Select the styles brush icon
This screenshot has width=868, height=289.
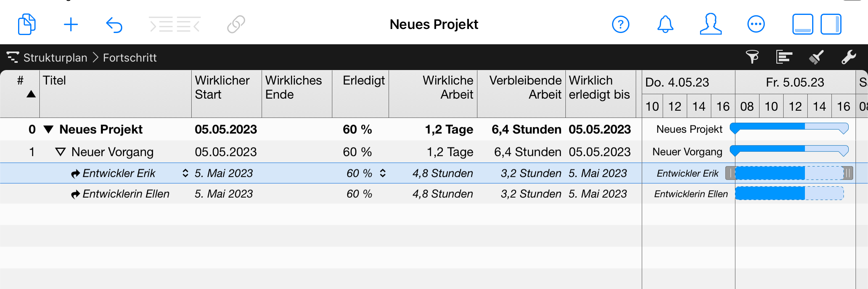pyautogui.click(x=816, y=57)
